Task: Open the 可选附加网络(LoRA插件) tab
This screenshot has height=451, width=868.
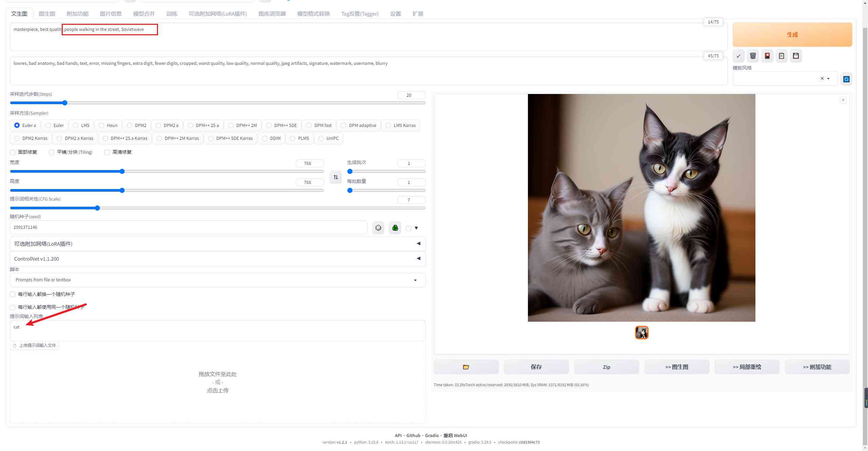Action: click(218, 14)
